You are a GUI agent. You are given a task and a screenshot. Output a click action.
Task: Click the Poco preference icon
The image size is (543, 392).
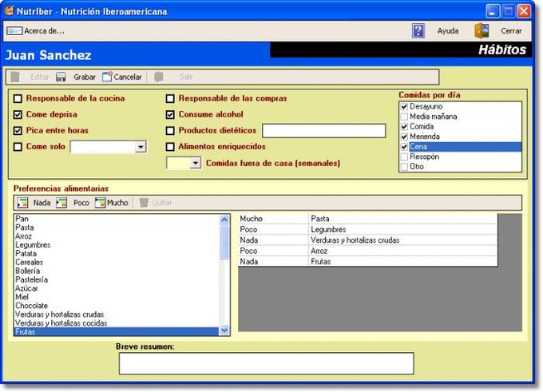(x=61, y=203)
